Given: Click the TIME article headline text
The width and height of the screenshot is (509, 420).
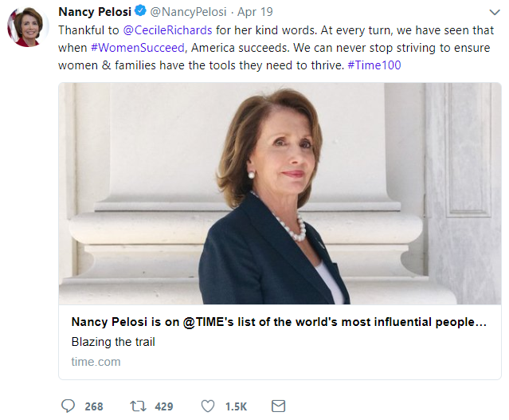Looking at the screenshot, I should coord(278,323).
